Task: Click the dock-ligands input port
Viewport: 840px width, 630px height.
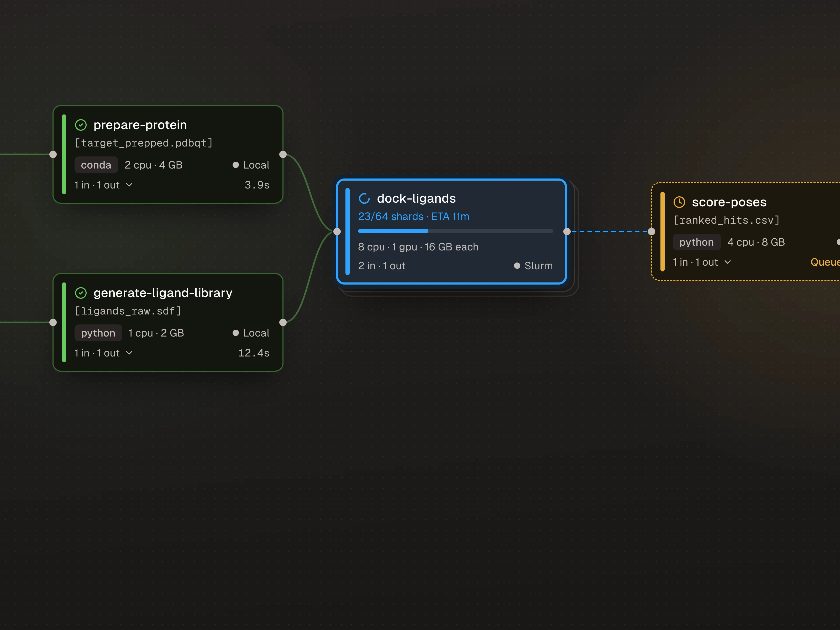Action: pos(337,232)
